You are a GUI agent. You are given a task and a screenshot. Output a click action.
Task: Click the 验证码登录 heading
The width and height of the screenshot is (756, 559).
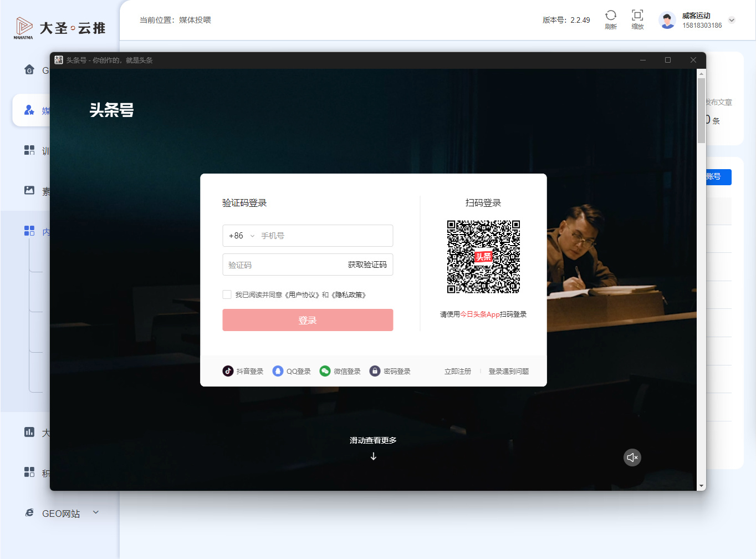point(244,203)
